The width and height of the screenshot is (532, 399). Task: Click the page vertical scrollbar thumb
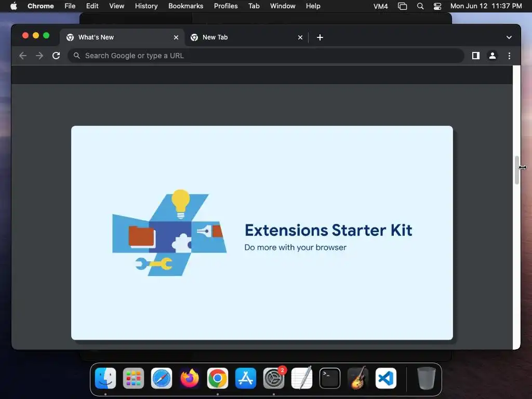(517, 170)
